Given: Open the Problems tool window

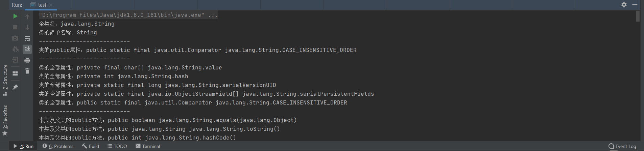Looking at the screenshot, I should [x=58, y=146].
